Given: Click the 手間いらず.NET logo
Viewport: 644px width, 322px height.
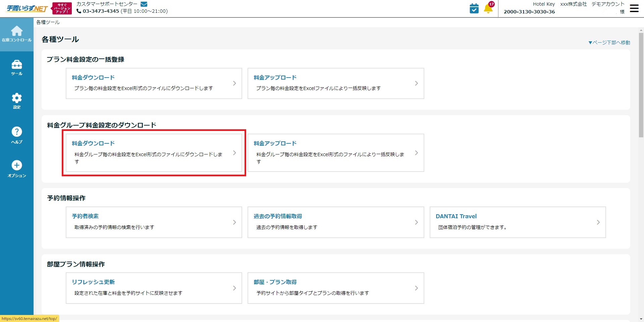Looking at the screenshot, I should [27, 8].
